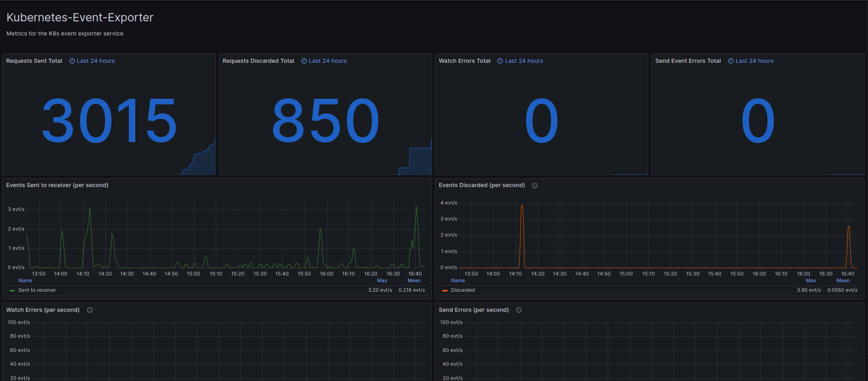868x381 pixels.
Task: Click the clock icon on Requests Sent Total
Action: point(72,61)
